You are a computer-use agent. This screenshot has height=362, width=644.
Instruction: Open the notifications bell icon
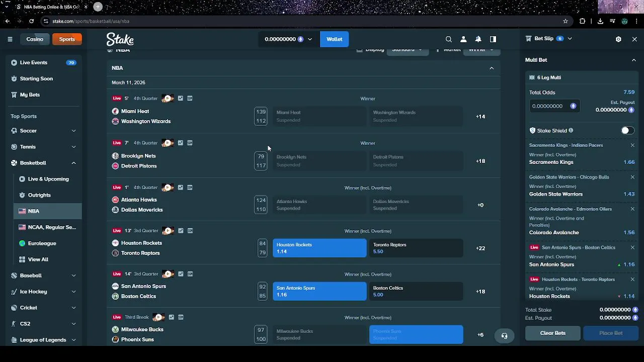(x=478, y=39)
